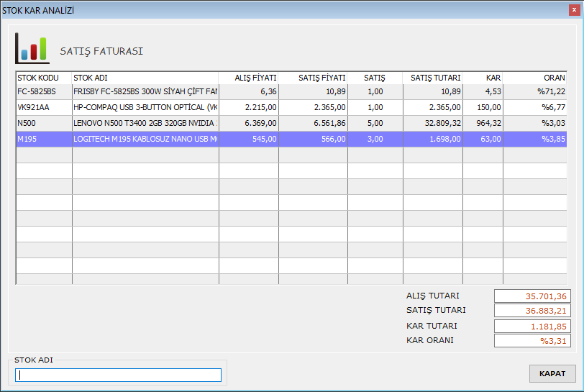This screenshot has height=392, width=584.
Task: Click the KAR column header
Action: [483, 78]
